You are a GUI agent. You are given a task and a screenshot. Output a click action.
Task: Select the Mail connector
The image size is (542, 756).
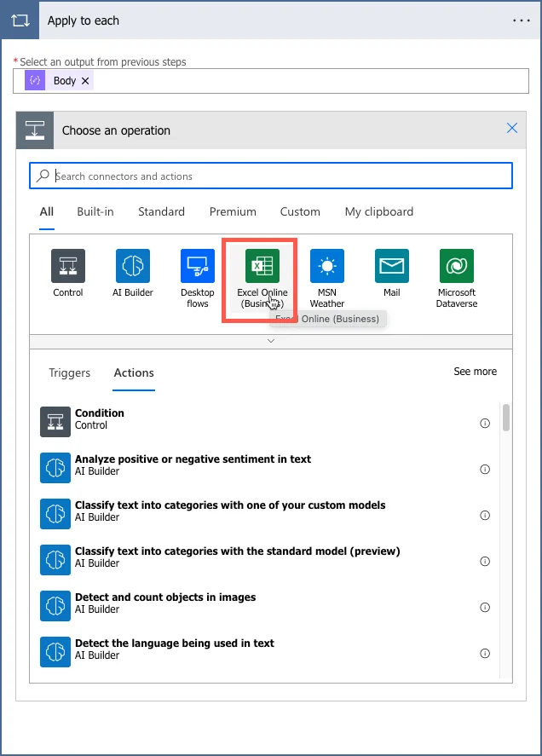391,265
